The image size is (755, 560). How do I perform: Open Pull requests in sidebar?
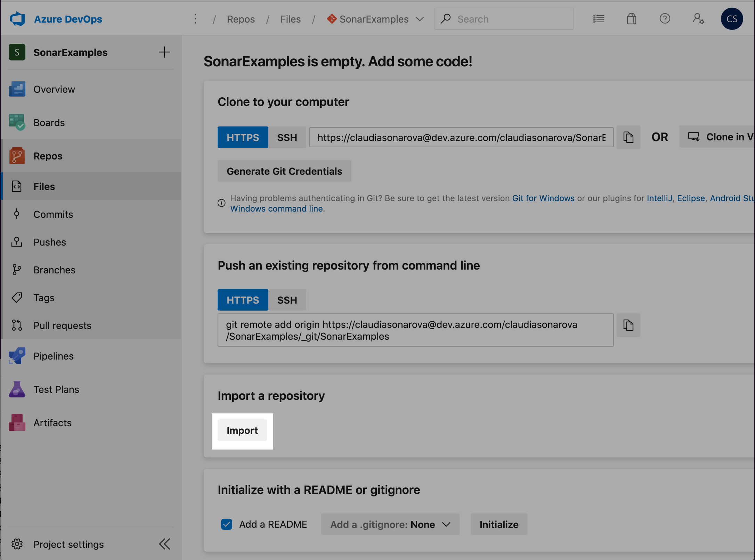pos(62,326)
